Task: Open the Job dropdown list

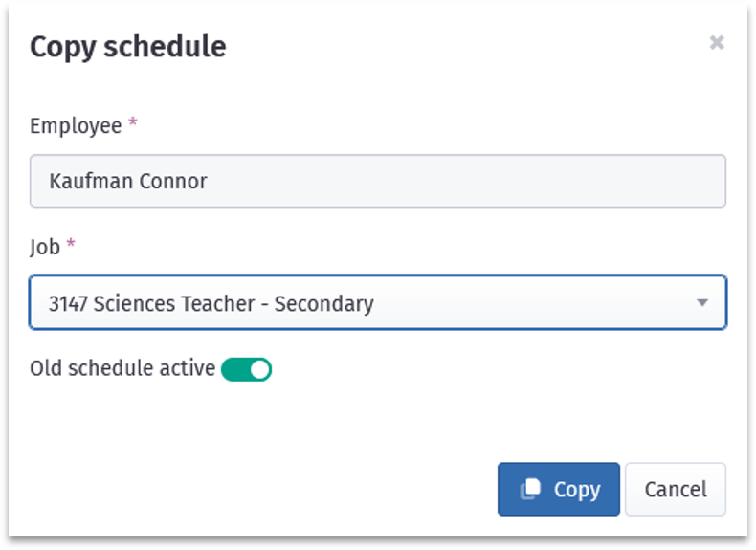Action: 377,302
